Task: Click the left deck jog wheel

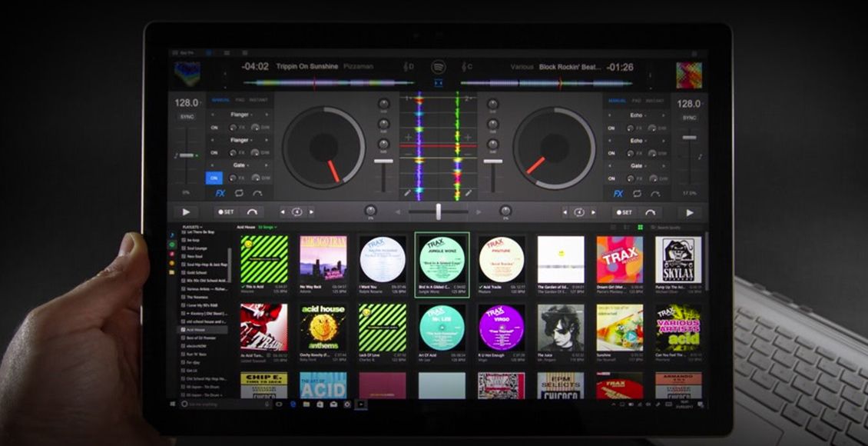Action: tap(324, 148)
